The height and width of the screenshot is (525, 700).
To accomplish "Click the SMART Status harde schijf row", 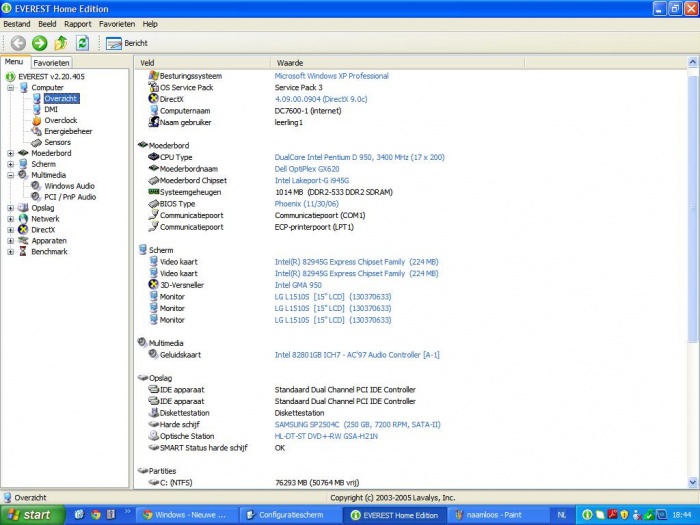I will click(x=203, y=448).
